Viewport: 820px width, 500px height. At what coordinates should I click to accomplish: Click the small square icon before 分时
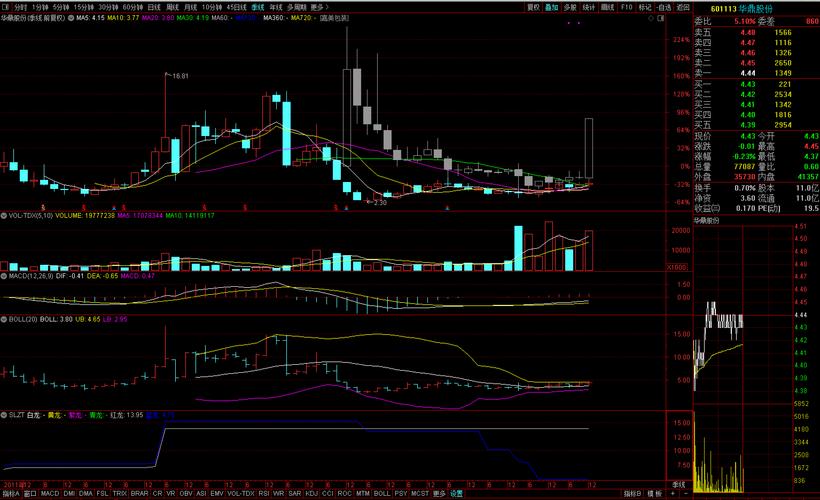coord(5,6)
